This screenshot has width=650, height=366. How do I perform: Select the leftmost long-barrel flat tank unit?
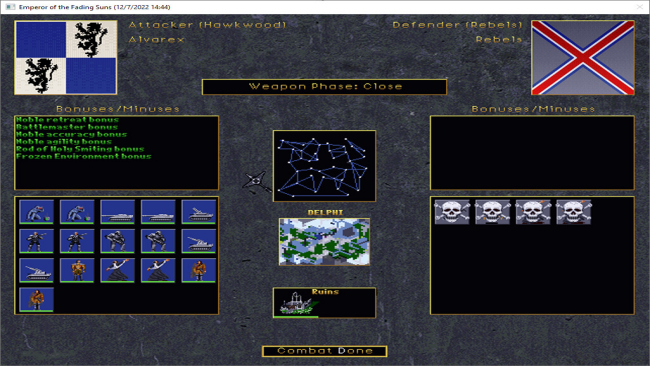click(117, 212)
